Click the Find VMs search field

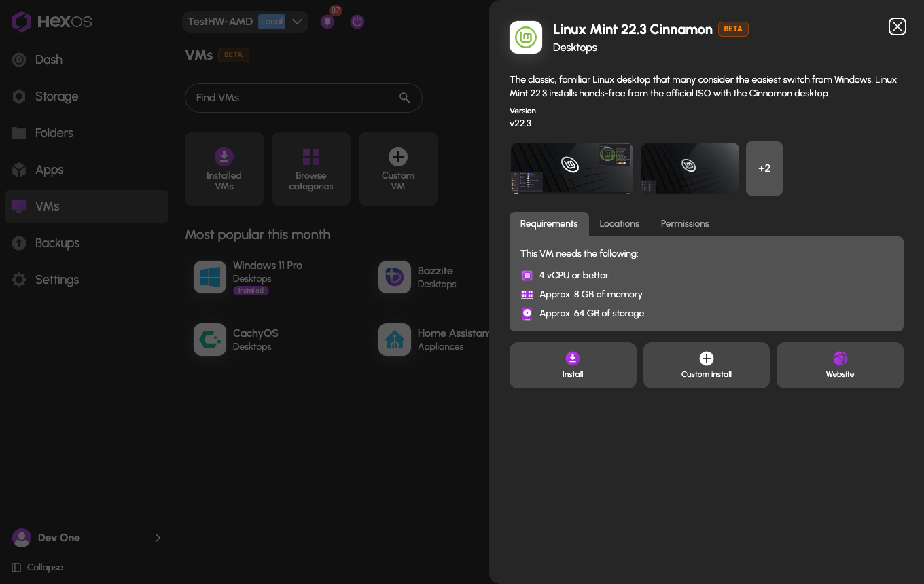click(304, 98)
